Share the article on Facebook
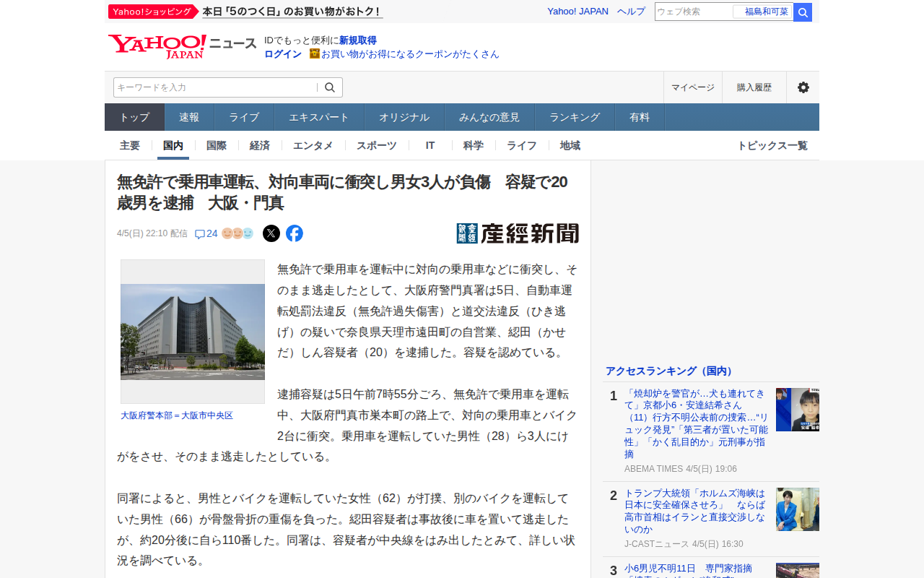 (295, 233)
